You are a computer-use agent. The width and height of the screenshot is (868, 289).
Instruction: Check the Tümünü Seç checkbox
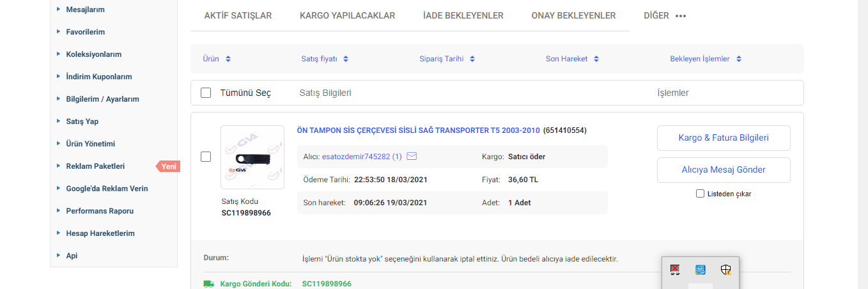point(206,93)
